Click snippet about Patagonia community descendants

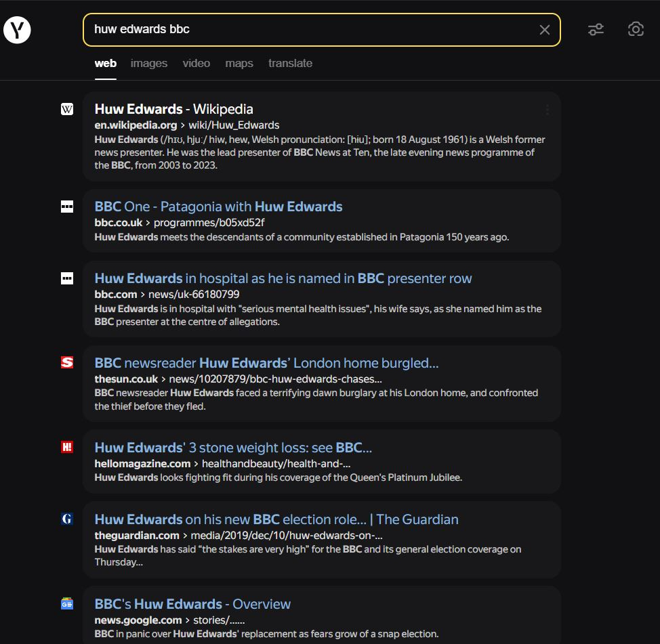[x=302, y=237]
